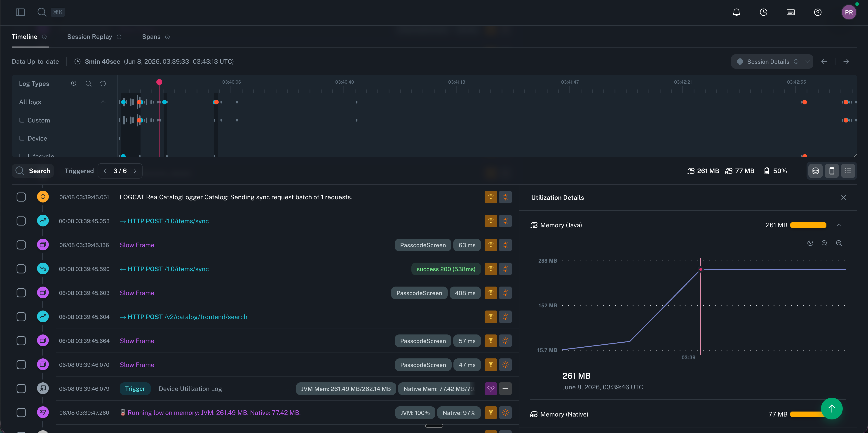
Task: Go to previous triggered event
Action: [105, 171]
